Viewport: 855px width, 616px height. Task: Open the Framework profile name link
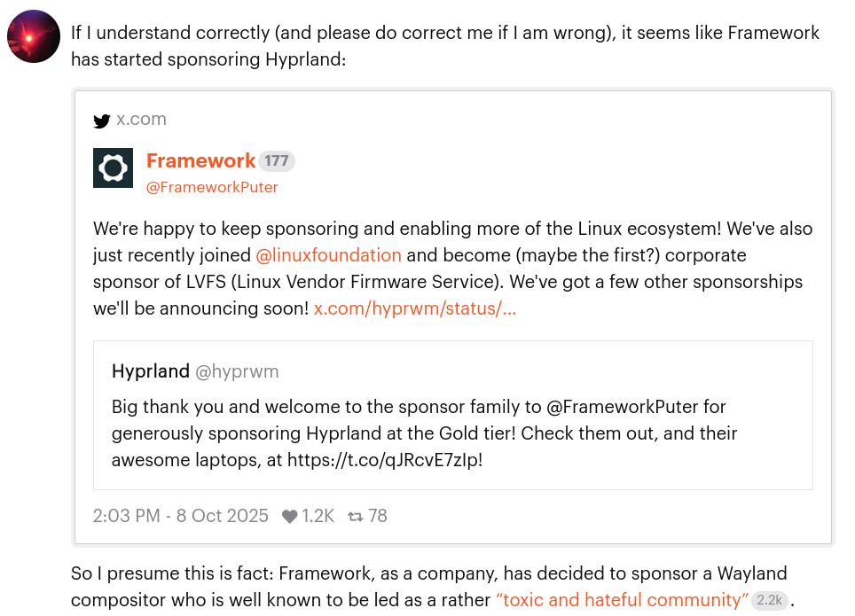click(200, 160)
